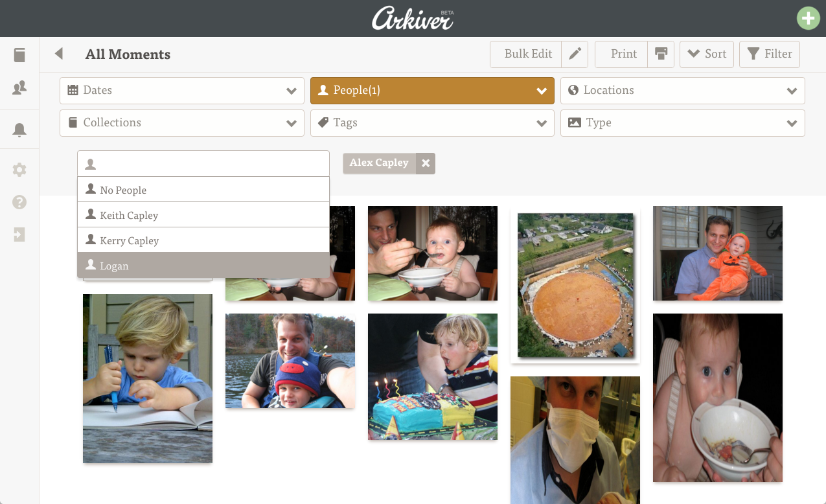Click the Sort button
The height and width of the screenshot is (504, 826).
click(x=707, y=54)
